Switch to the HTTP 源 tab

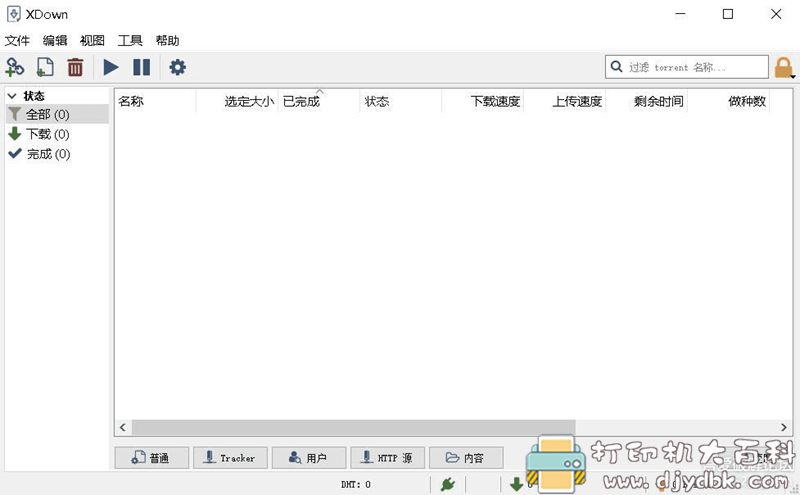click(x=387, y=458)
